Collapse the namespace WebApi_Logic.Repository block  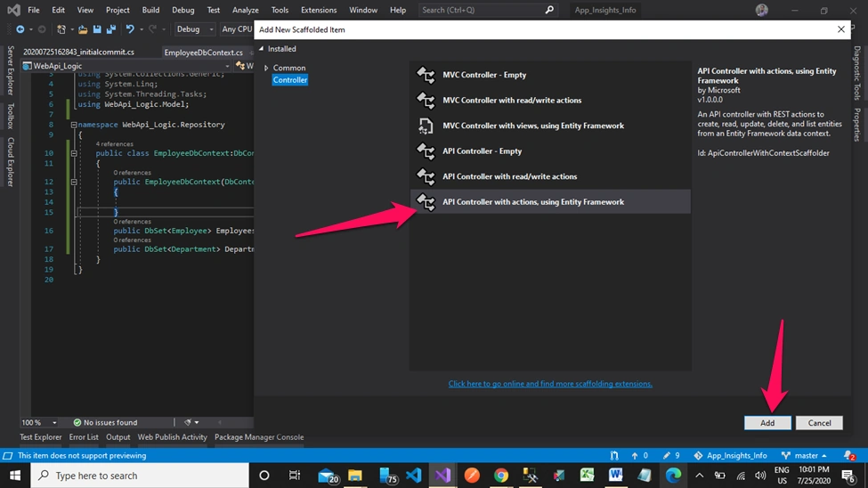(x=74, y=125)
